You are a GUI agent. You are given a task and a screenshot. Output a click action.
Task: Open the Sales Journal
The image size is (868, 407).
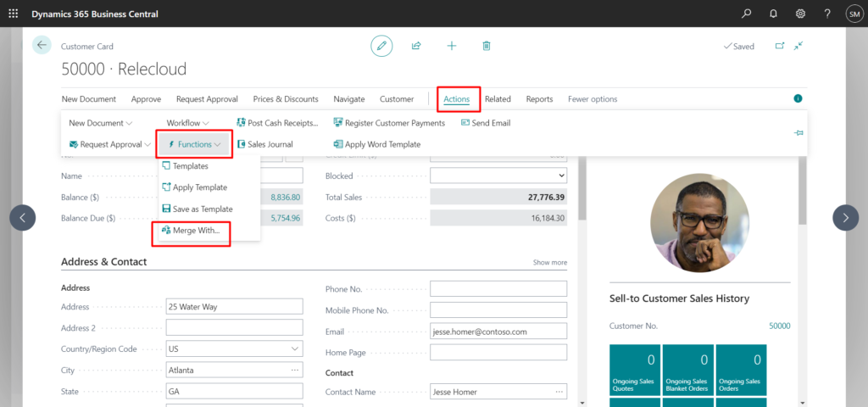coord(264,144)
